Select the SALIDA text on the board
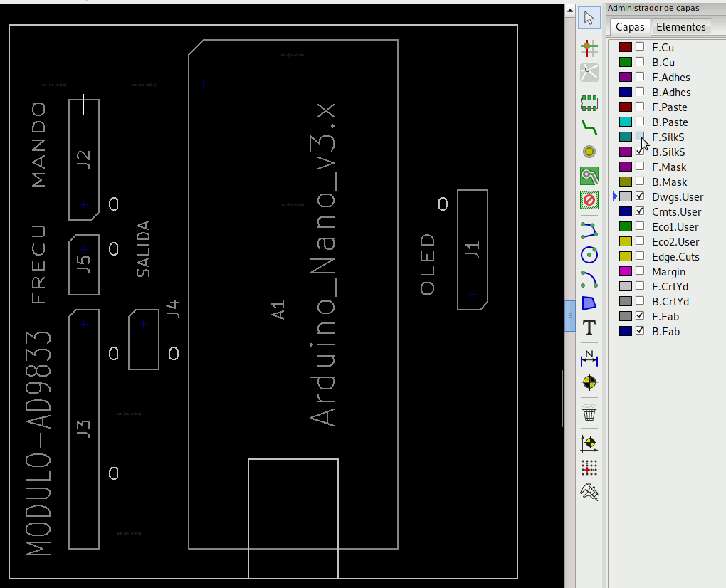 [144, 249]
